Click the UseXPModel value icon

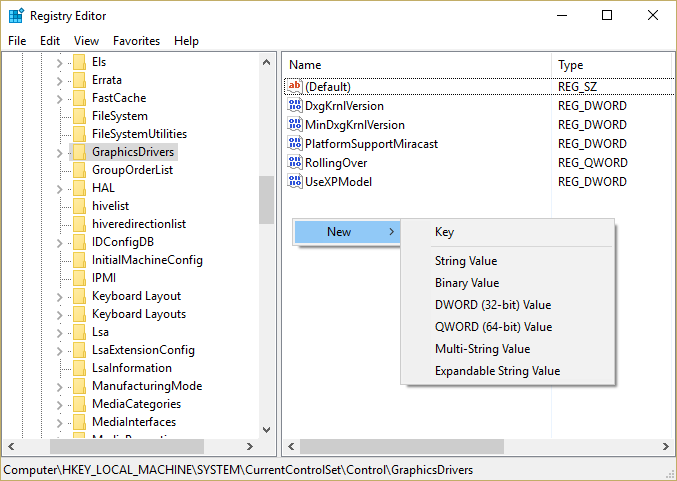[295, 182]
